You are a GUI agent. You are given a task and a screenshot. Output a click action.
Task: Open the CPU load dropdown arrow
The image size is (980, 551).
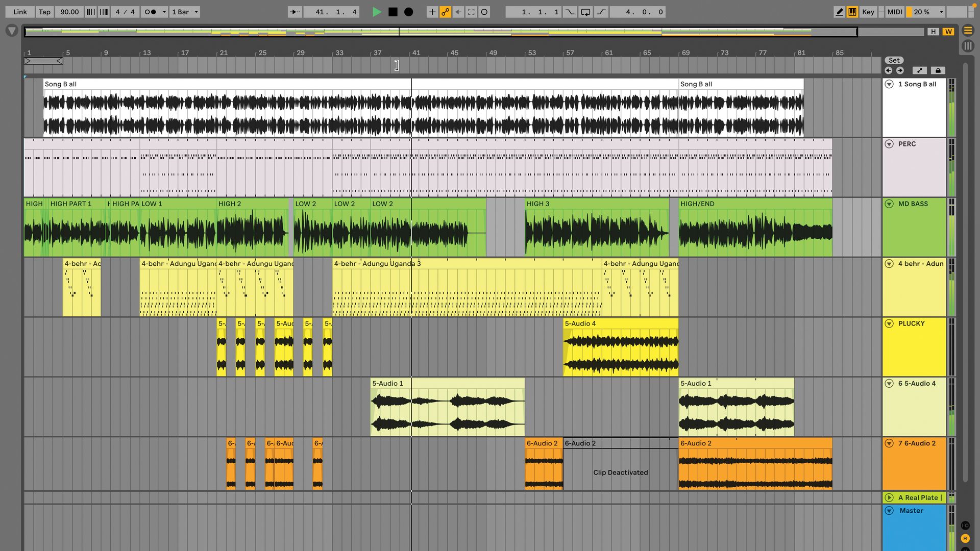pyautogui.click(x=942, y=12)
